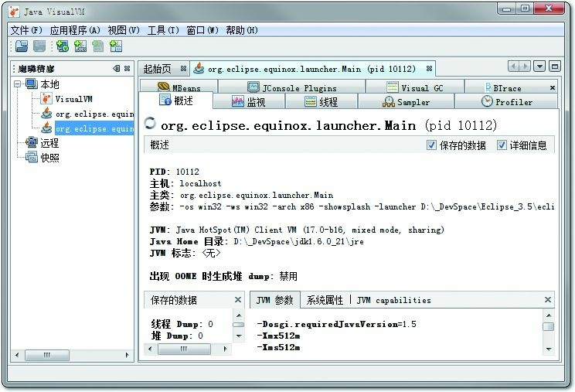
Task: Select the JVM 参数 tab
Action: (x=275, y=300)
